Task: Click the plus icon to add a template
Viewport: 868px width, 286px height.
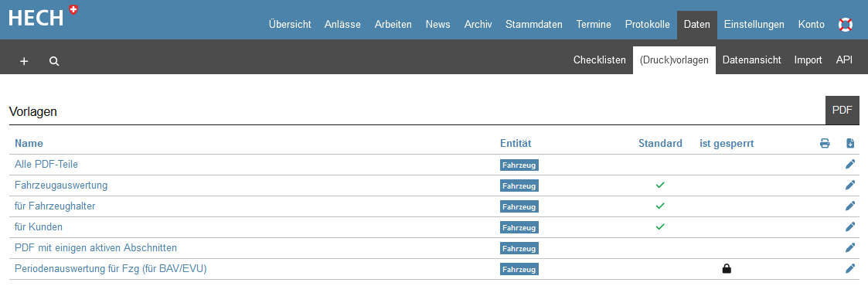Action: pyautogui.click(x=24, y=61)
